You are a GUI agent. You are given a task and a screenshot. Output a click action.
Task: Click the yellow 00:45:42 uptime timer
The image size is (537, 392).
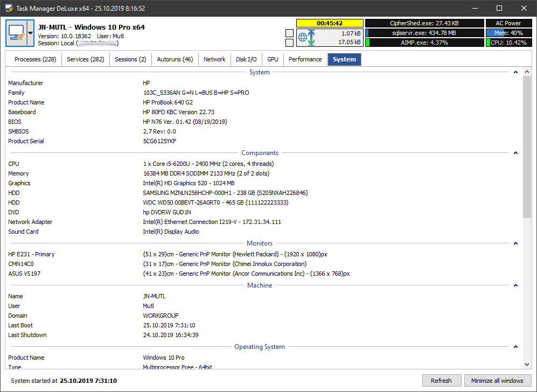point(330,23)
